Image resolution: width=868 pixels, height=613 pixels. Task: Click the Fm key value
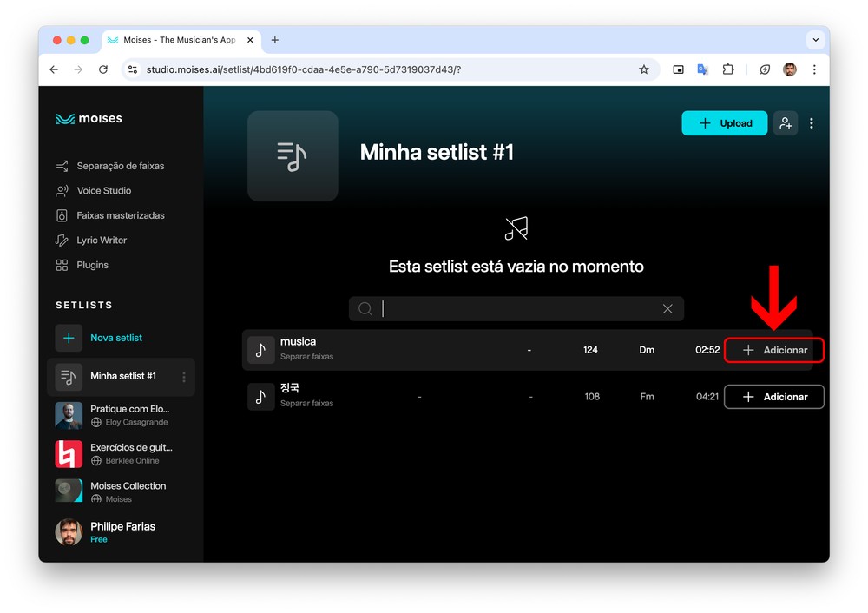point(647,397)
